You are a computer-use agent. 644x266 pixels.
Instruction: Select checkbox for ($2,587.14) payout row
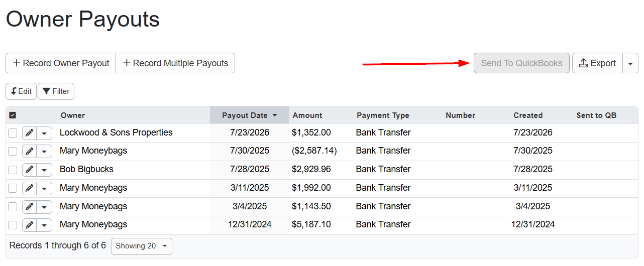tap(13, 151)
